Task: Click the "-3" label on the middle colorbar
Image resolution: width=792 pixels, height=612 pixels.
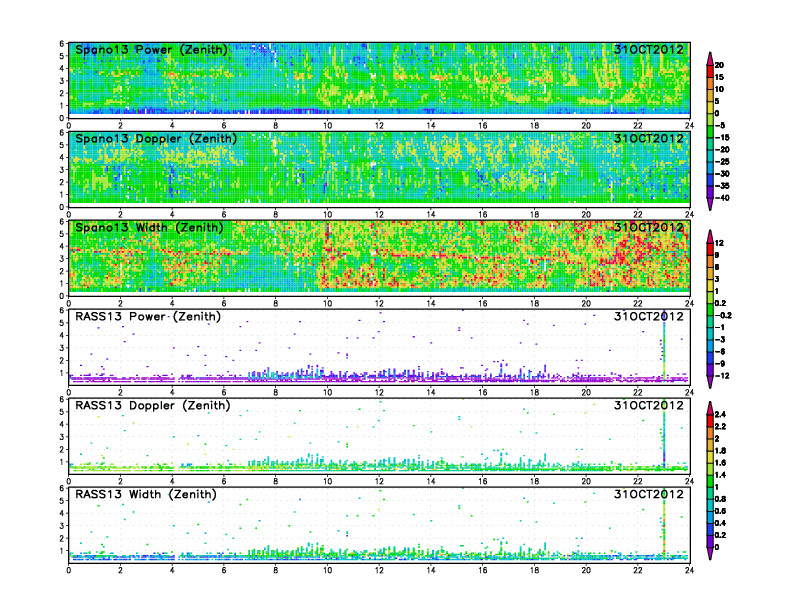Action: coord(720,339)
